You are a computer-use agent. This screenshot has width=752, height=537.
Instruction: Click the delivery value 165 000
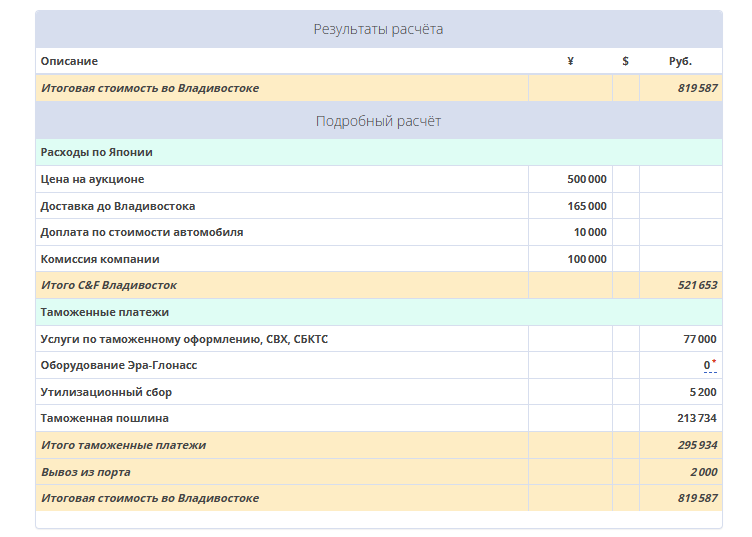tap(587, 206)
